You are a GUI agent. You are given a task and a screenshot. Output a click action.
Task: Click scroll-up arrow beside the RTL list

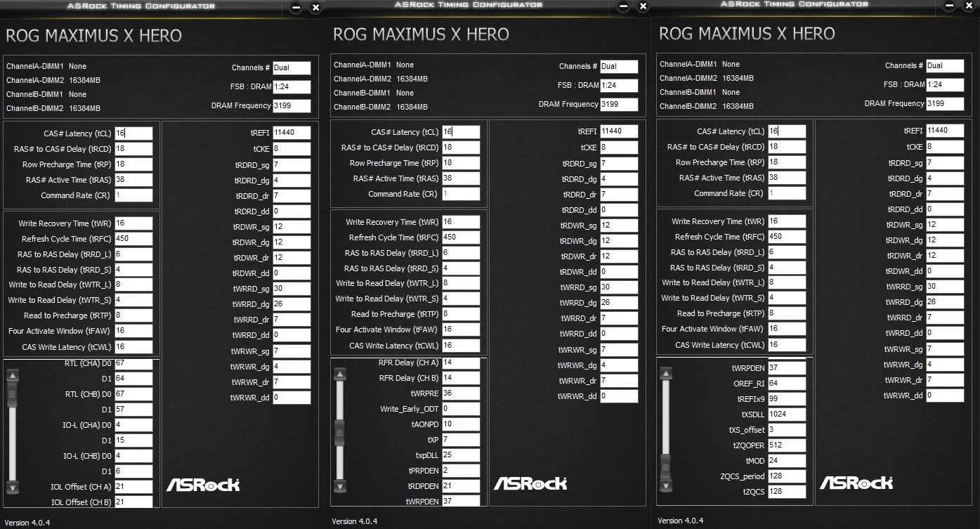point(13,377)
